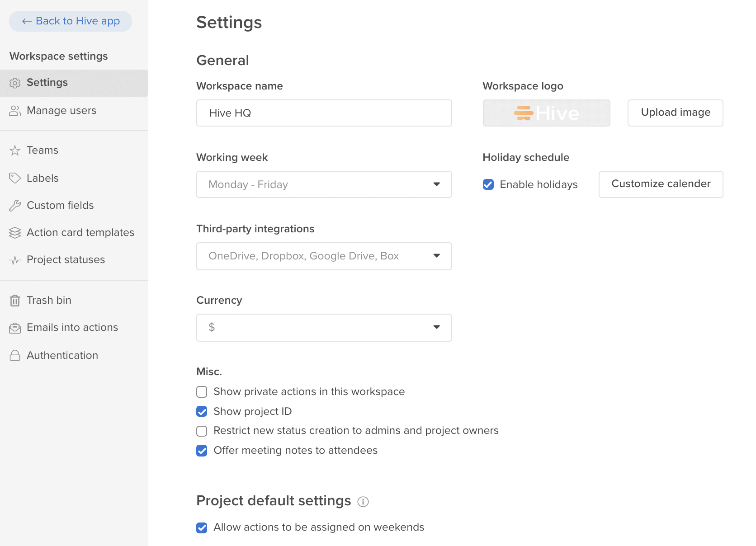Click the Authentication lock icon
The image size is (756, 546).
click(15, 355)
